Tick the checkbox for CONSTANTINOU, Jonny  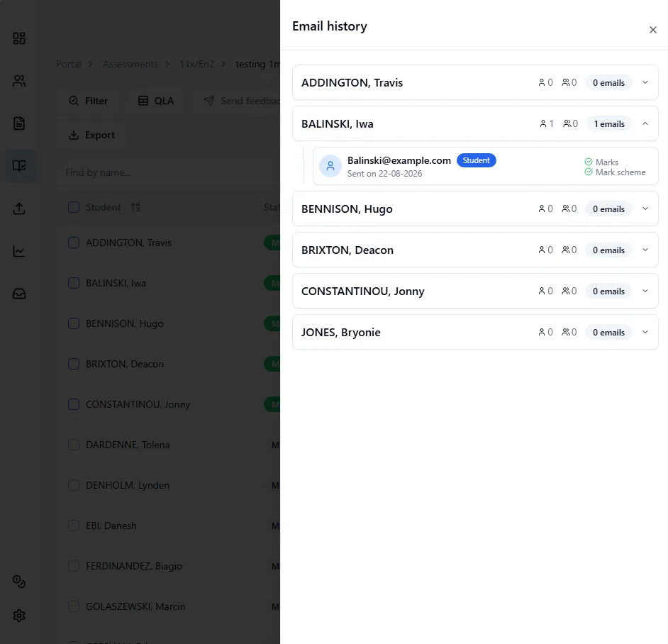[x=74, y=404]
